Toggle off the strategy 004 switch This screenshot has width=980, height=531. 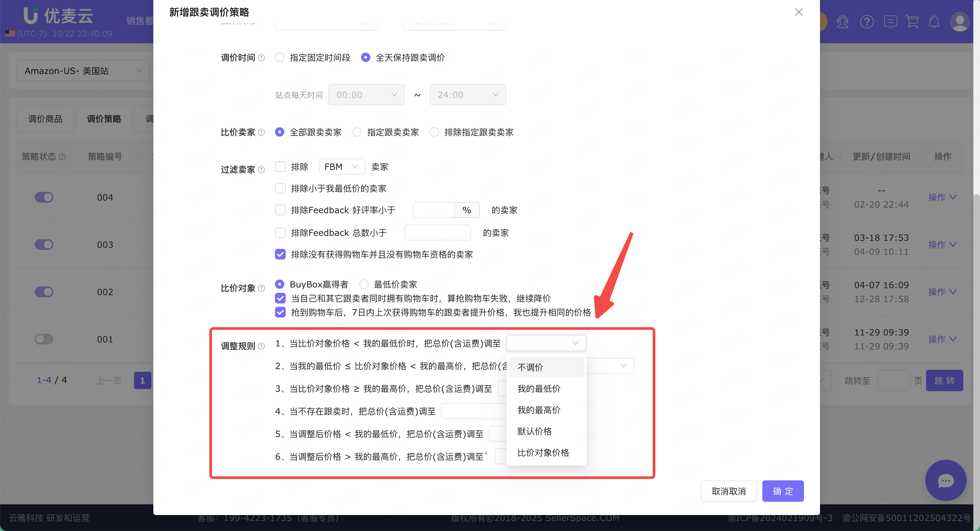point(44,197)
